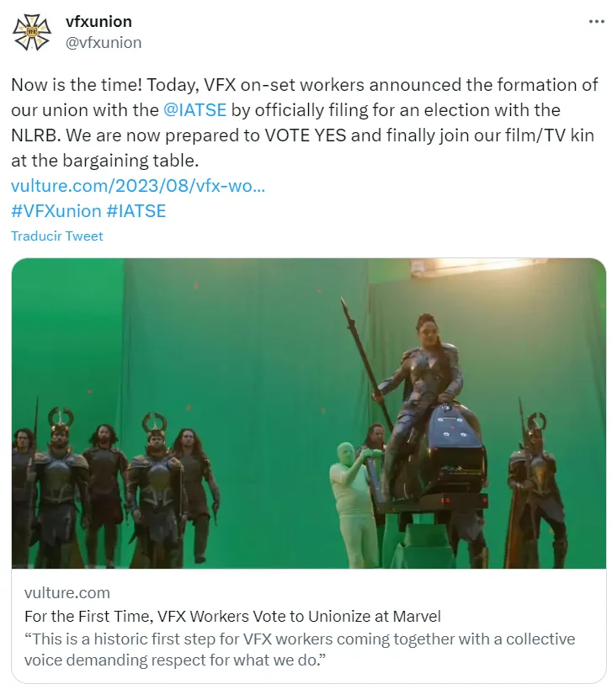Open the card headline about Marvel unionizing
612x700 pixels.
point(232,616)
